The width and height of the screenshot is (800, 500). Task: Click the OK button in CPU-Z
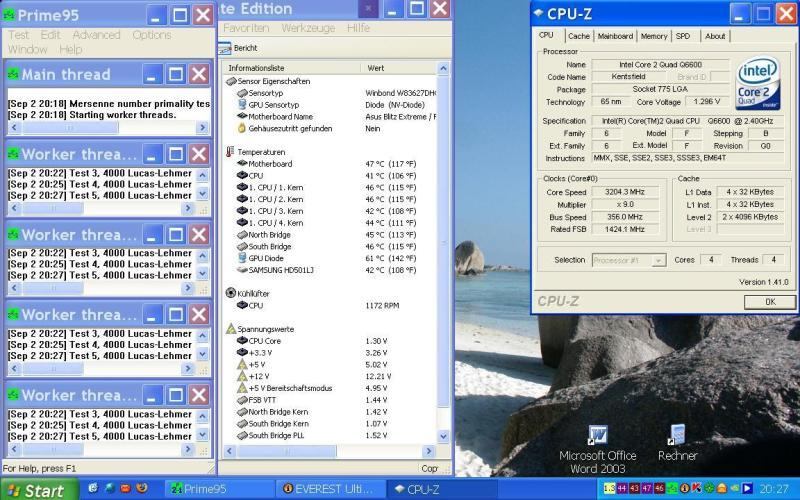point(770,302)
